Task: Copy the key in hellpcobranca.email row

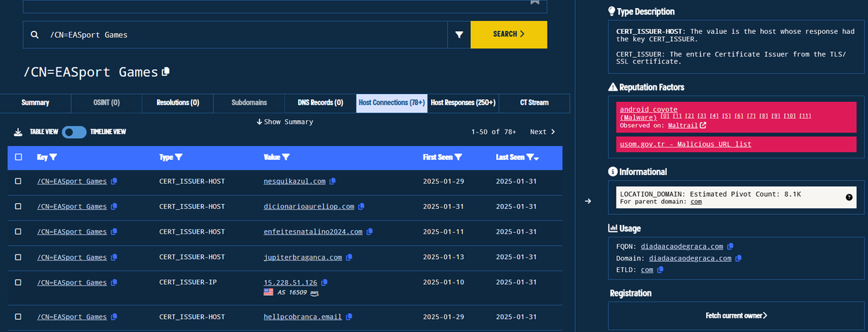Action: (114, 317)
